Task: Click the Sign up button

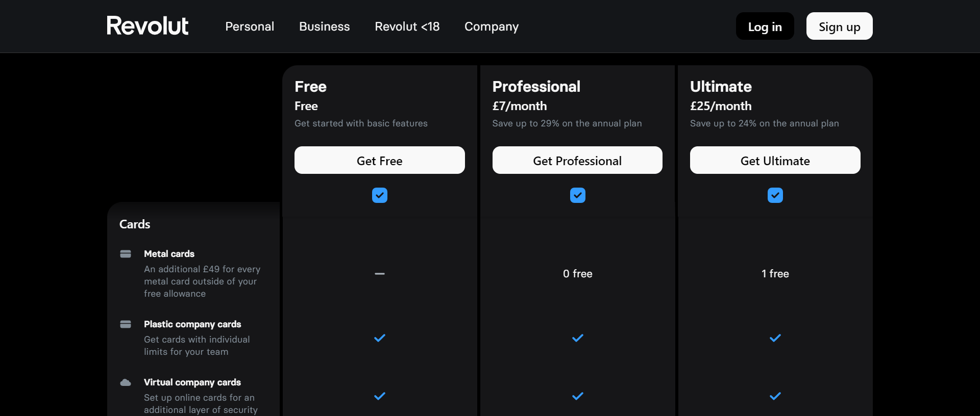Action: click(839, 26)
